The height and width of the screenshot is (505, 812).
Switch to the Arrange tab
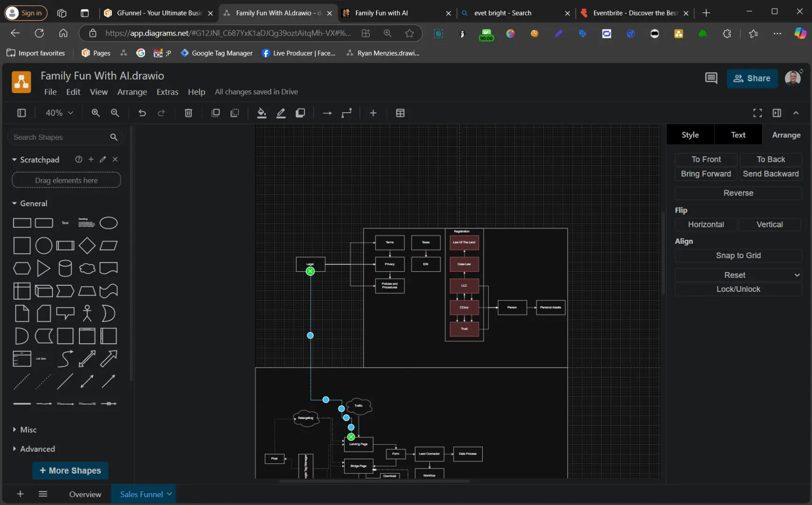click(786, 135)
